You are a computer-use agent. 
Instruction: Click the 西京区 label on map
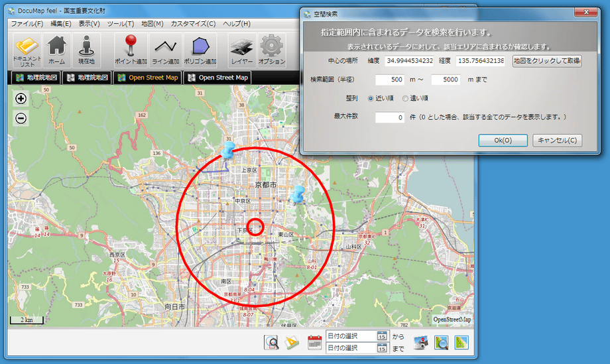coord(117,255)
